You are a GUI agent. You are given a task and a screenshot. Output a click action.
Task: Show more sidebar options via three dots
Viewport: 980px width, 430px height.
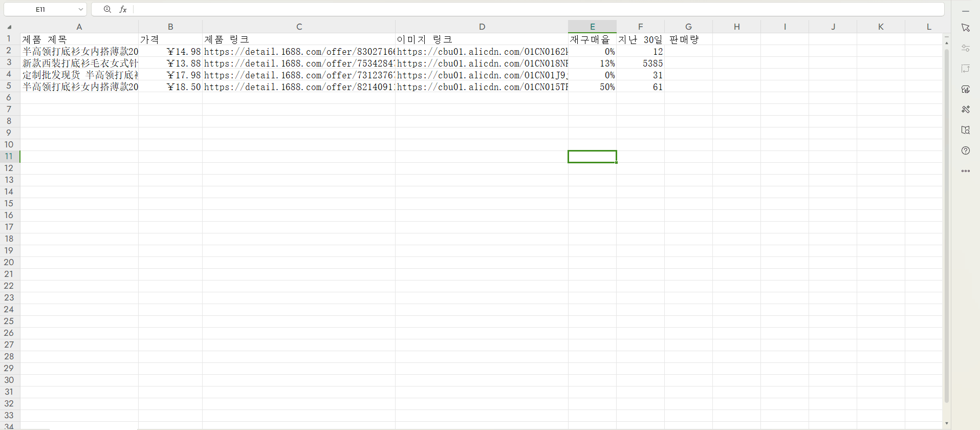click(966, 171)
